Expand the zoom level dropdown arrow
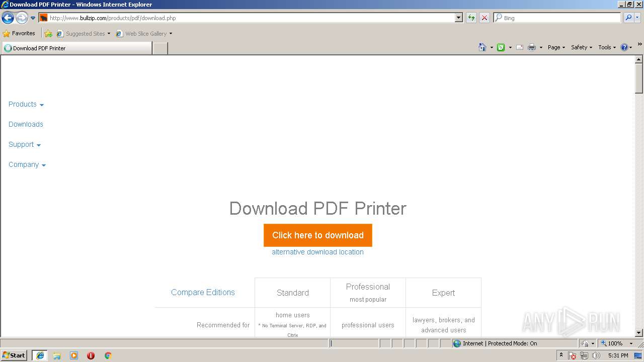Viewport: 644px width, 362px height. tap(631, 343)
